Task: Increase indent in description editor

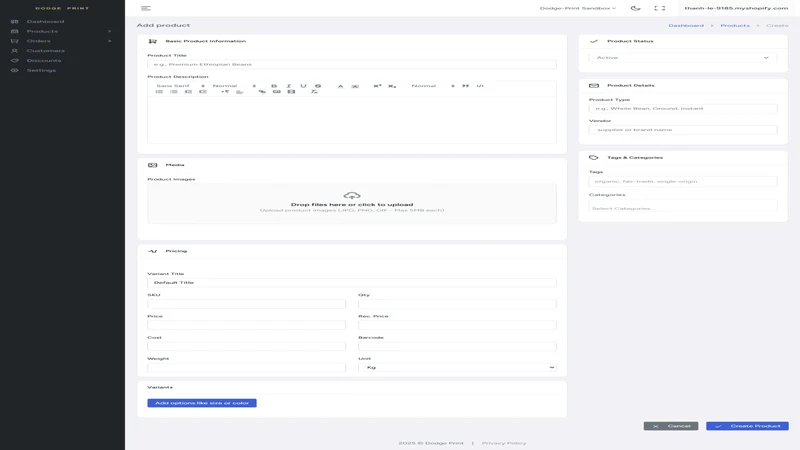Action: (203, 92)
